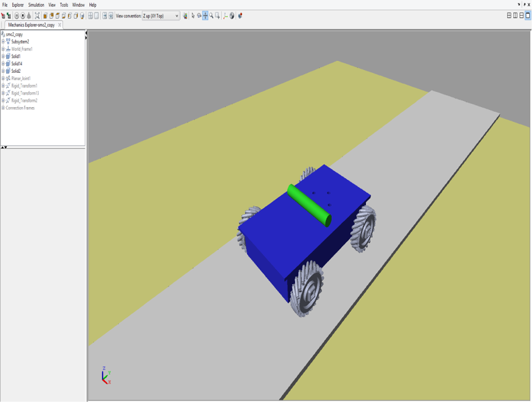
Task: Pick the arrow Select pointer tool
Action: (193, 15)
